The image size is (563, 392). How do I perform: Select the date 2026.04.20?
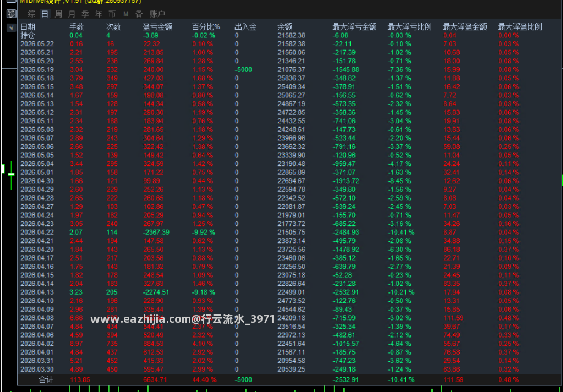pos(37,250)
